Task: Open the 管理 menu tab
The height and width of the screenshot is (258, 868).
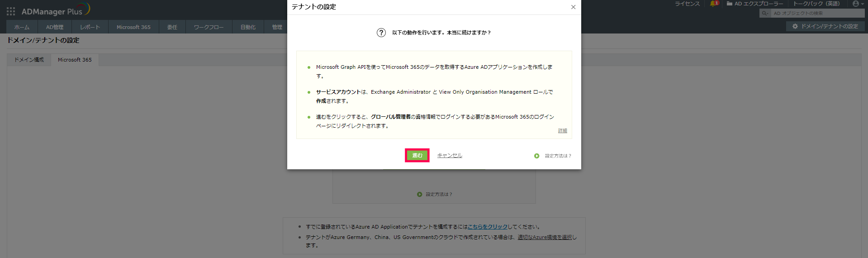Action: 277,27
